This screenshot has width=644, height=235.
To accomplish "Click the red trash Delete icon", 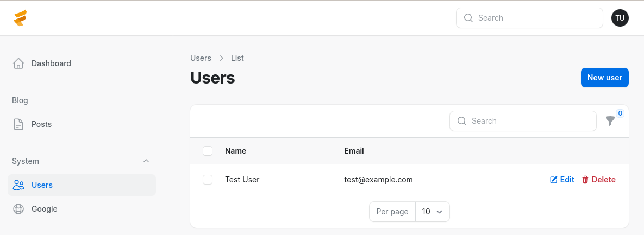I will 585,180.
